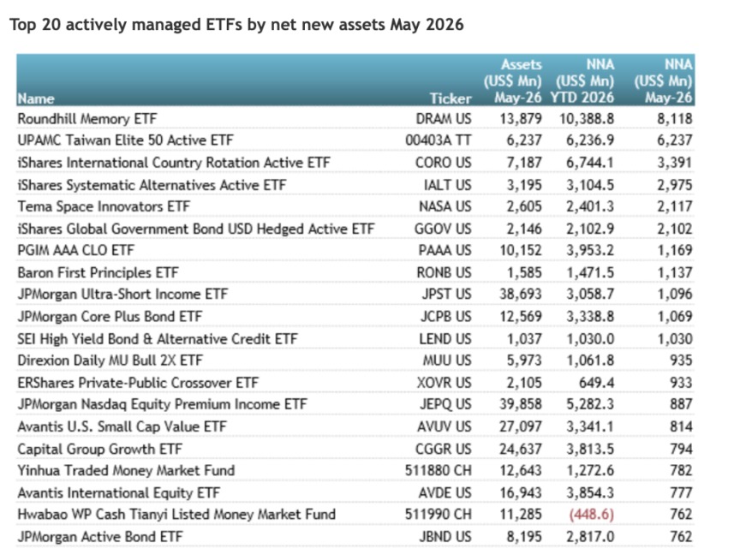Select Yinhua Traded Money Market Fund

click(x=126, y=470)
